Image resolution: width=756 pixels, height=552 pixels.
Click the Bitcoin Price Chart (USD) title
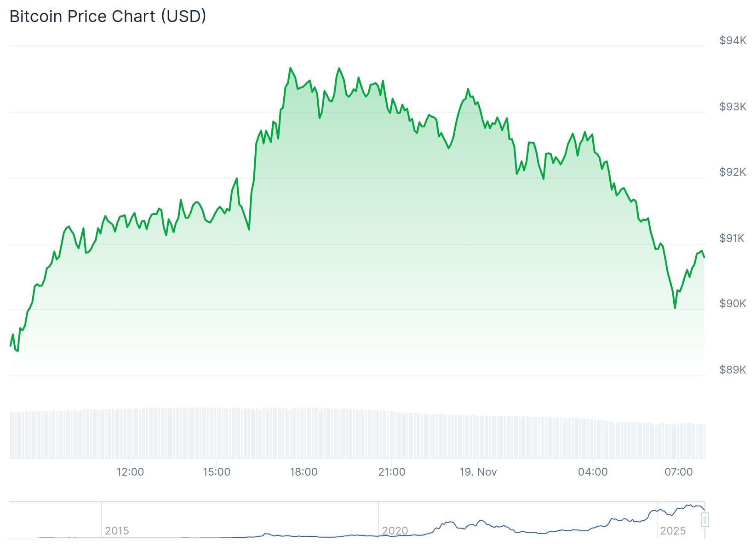click(x=108, y=16)
